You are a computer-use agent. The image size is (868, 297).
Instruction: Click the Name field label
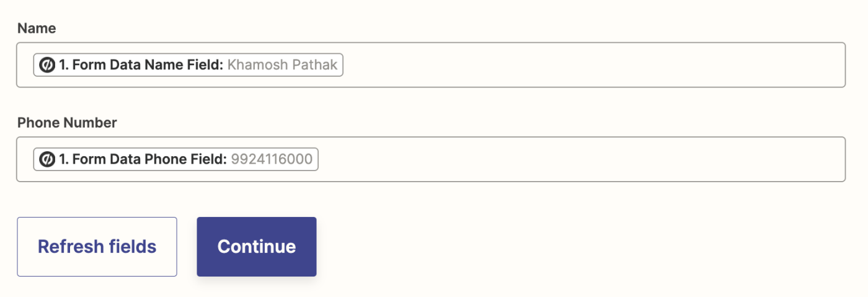coord(37,29)
